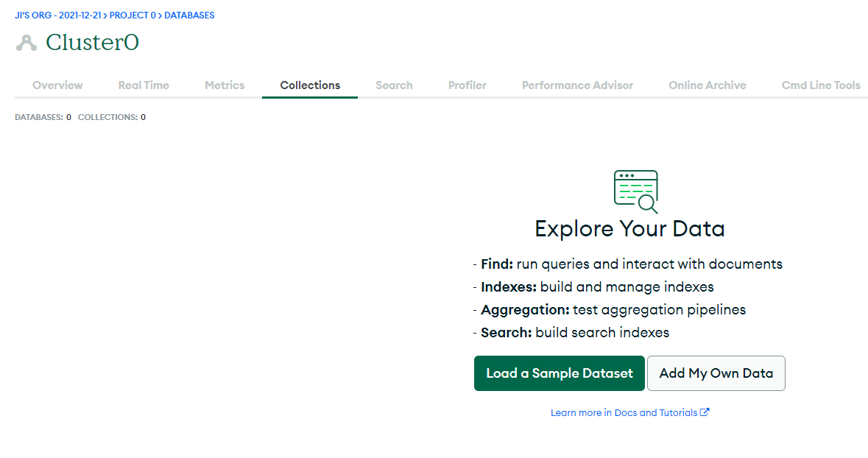Open the Cmd Line Tools tab
This screenshot has width=868, height=458.
click(821, 85)
